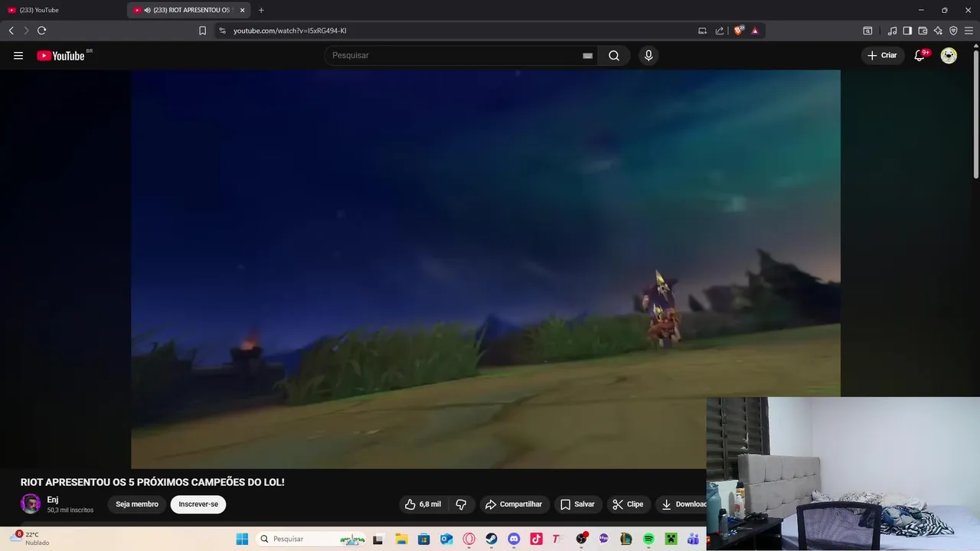Go to the YouTube home logo
Screen dimensions: 980x551
coord(61,55)
